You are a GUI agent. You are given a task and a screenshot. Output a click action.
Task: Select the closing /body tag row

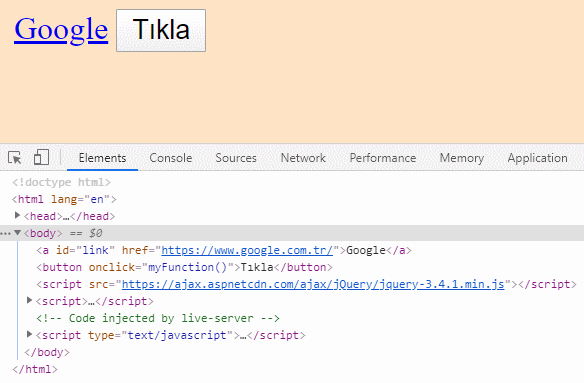47,352
